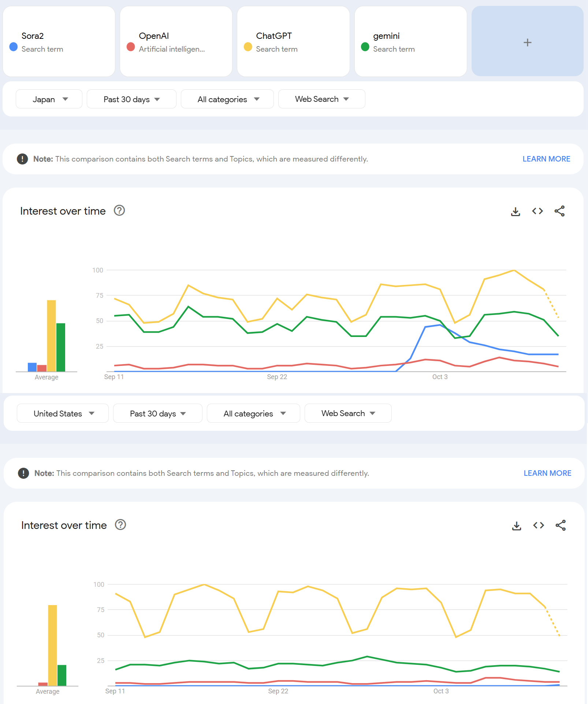588x704 pixels.
Task: Download the United States chart CSV
Action: tap(517, 526)
